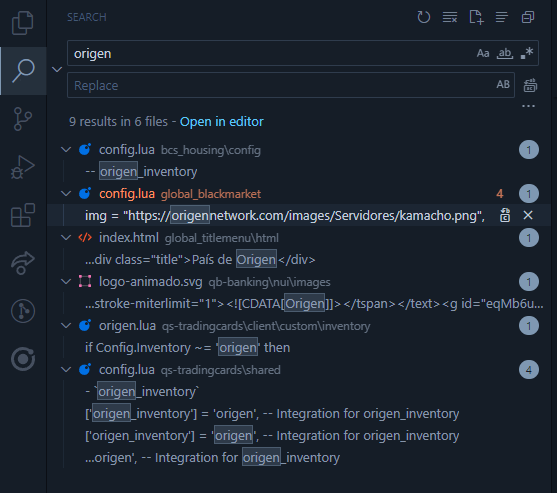Open the Extensions view
Screen dimensions: 557x493
pyautogui.click(x=23, y=215)
